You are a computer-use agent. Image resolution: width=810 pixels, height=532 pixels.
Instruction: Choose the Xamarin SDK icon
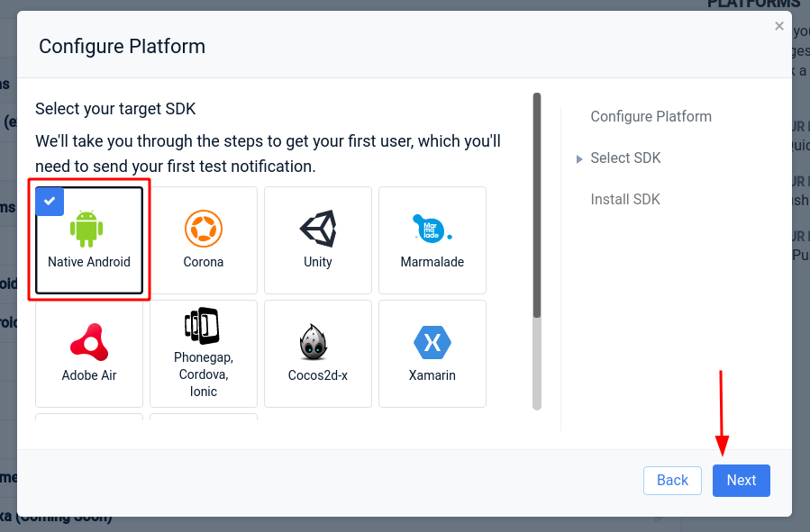pos(432,342)
